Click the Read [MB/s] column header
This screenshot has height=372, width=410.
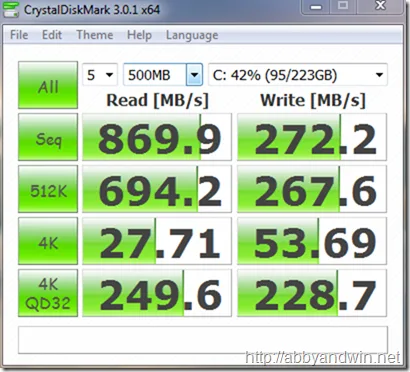(157, 100)
